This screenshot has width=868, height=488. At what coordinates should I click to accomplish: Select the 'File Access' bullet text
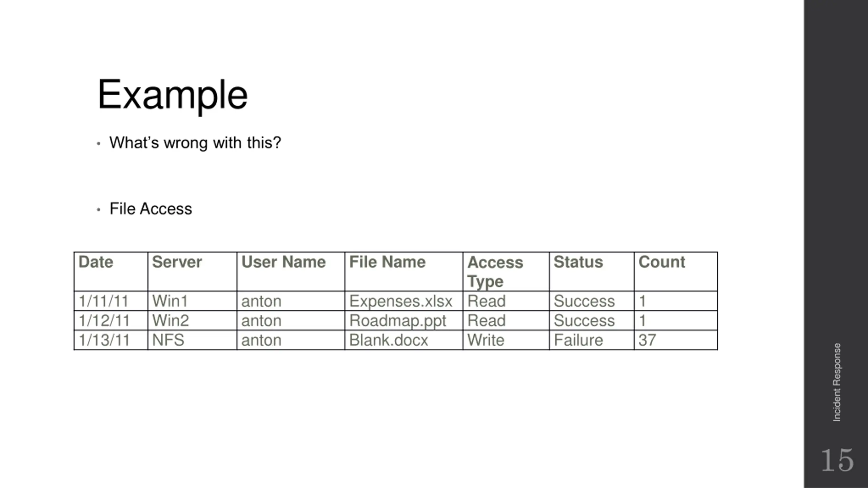[151, 209]
